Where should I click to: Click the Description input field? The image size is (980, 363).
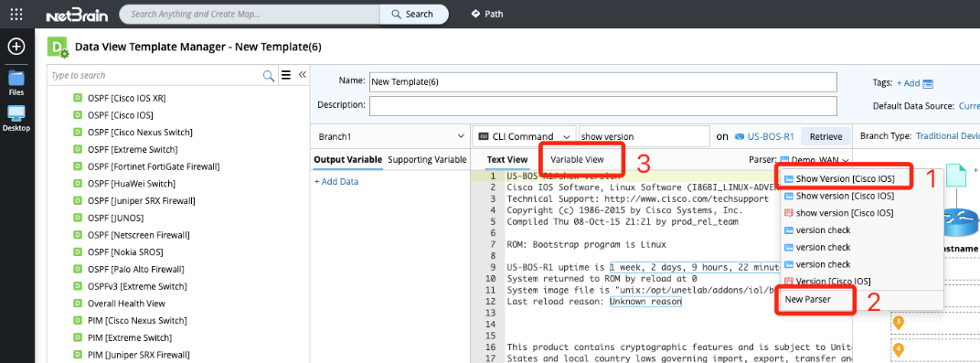(603, 105)
